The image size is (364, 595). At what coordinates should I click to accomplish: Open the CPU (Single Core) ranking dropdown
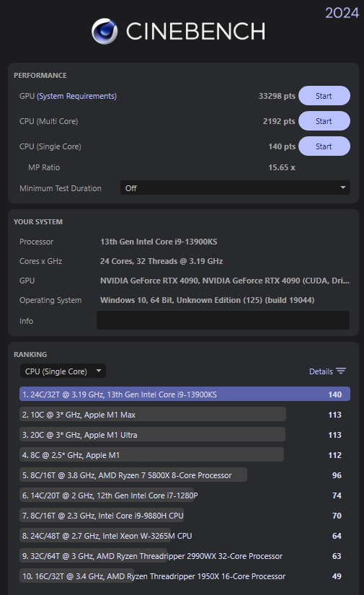tap(63, 371)
